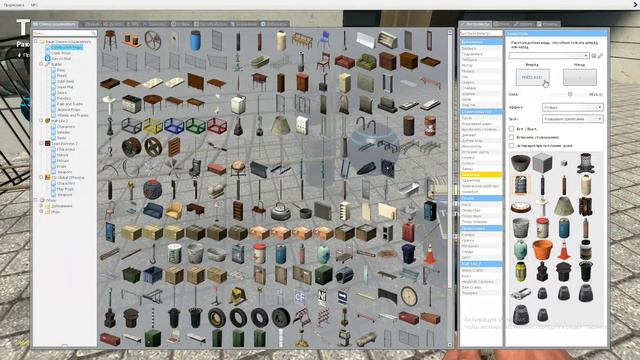This screenshot has width=640, height=360.
Task: Toggle the 'Вкл. / Выкл.' checkbox
Action: [511, 129]
